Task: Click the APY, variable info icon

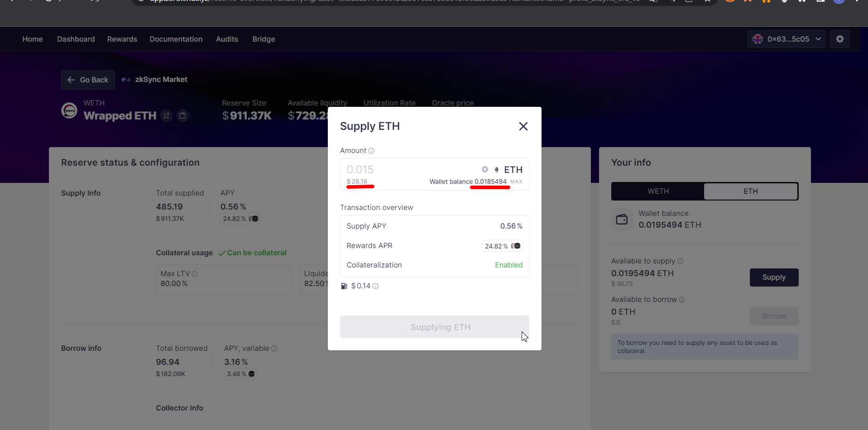Action: (x=274, y=349)
